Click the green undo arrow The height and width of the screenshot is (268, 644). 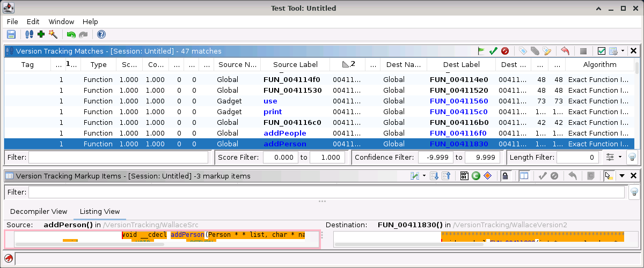(71, 34)
